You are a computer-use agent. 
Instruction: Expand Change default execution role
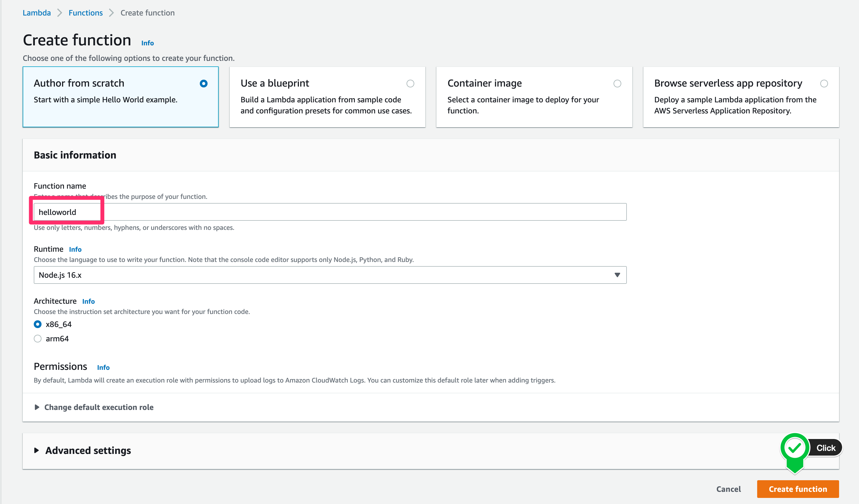pyautogui.click(x=99, y=407)
